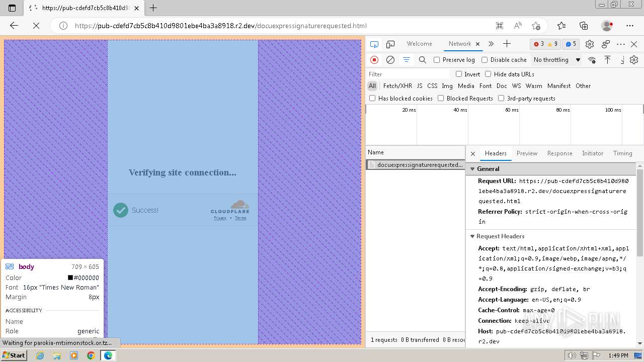Open DevTools feedback icon

point(606,44)
